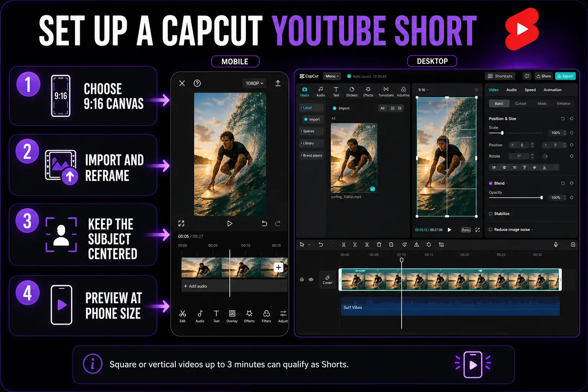Expand the Library item in media sidebar
Image resolution: width=588 pixels, height=392 pixels.
click(312, 143)
